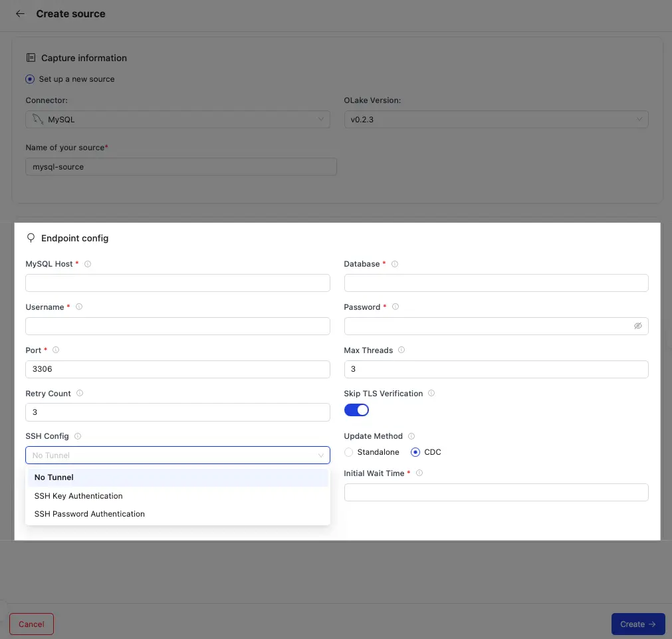Select the CDC radio button
Screen dimensions: 672x639
(x=415, y=452)
